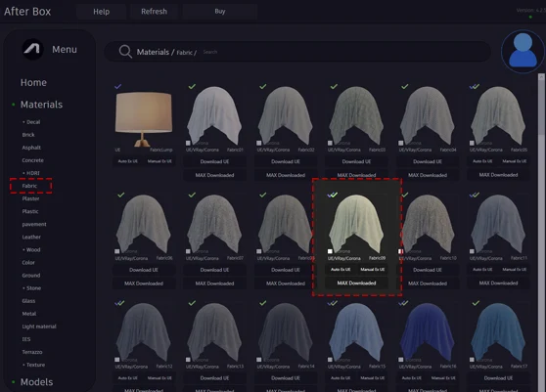Image resolution: width=546 pixels, height=392 pixels.
Task: Open the Fabric15 light blue cloth thumbnail
Action: point(356,332)
